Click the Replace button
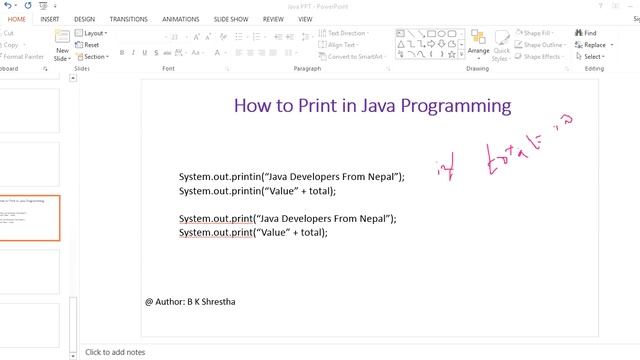640x360 pixels. [x=594, y=45]
